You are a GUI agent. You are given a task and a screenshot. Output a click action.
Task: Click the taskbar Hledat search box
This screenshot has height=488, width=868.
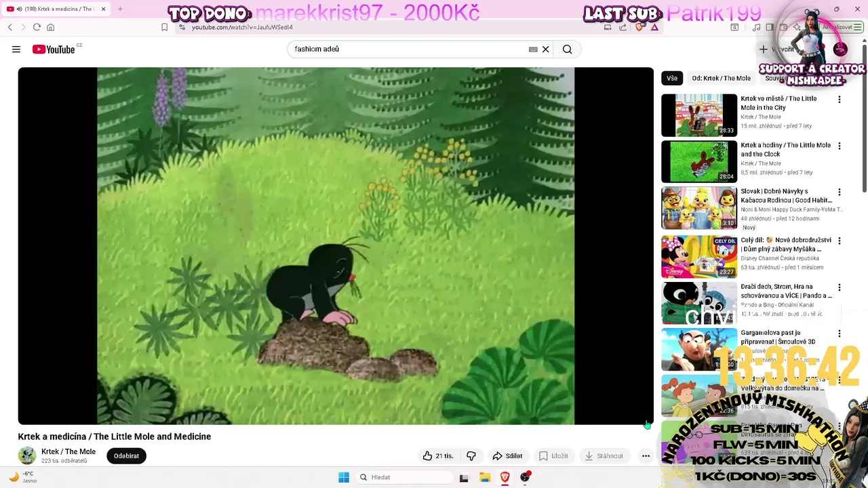(x=405, y=477)
